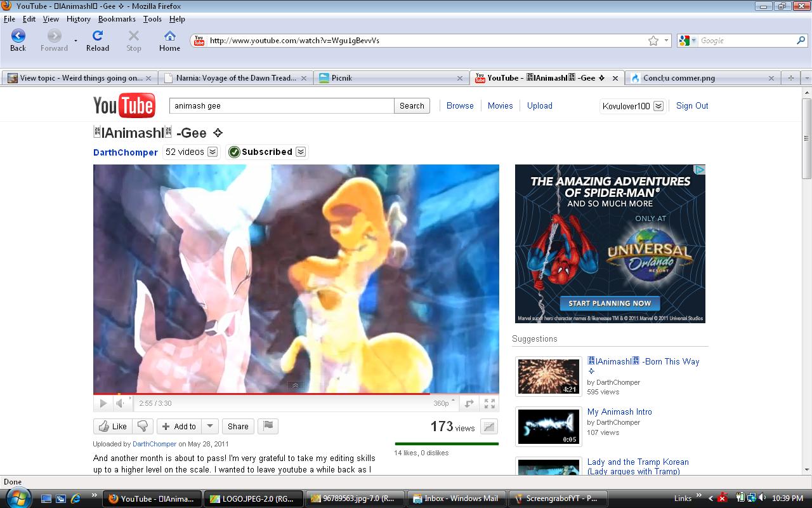The height and width of the screenshot is (508, 812).
Task: Toggle the Subscribed button
Action: 266,152
